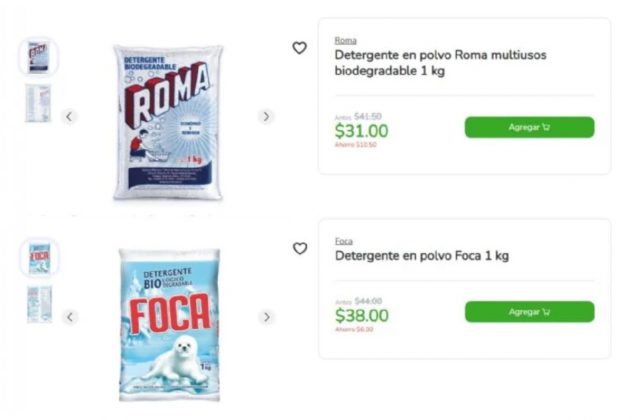This screenshot has width=634, height=420.
Task: Show next Roma product image
Action: (x=266, y=116)
